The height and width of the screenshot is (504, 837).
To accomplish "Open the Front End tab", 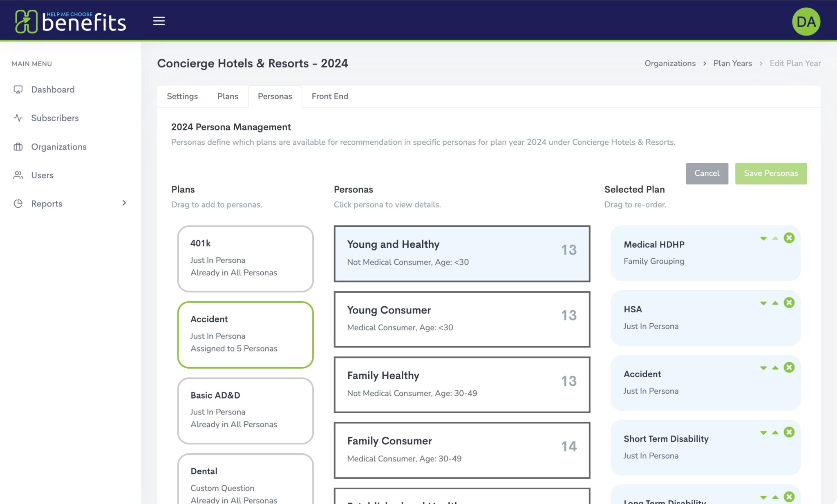I will coord(329,96).
